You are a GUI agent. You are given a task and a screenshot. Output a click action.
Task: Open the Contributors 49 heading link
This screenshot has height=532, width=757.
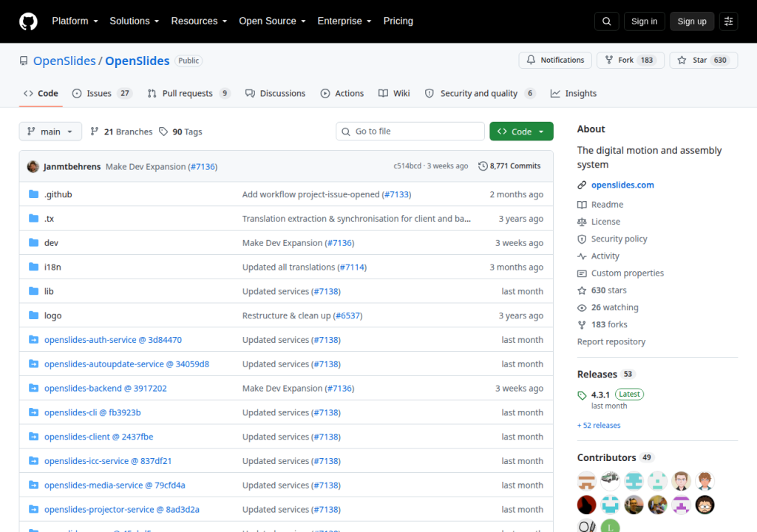point(614,457)
